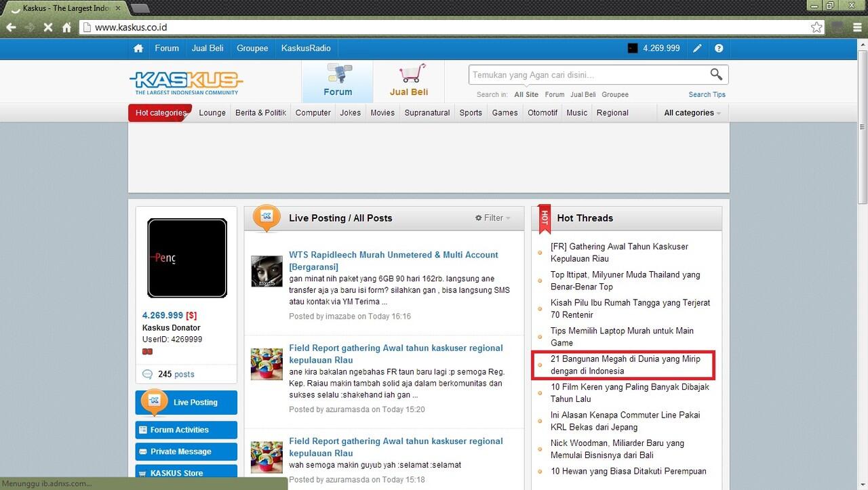This screenshot has height=490, width=868.
Task: Open Jual Beli in the top bar
Action: coord(208,48)
